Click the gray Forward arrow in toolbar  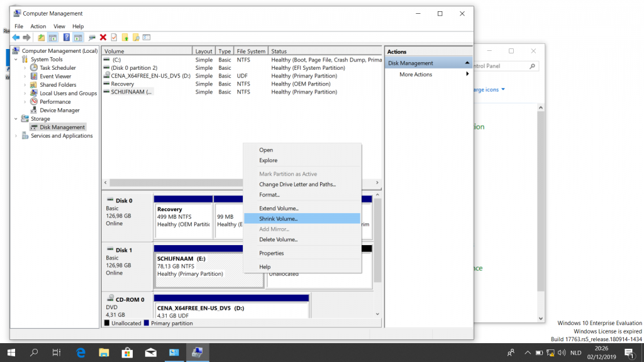pyautogui.click(x=26, y=37)
